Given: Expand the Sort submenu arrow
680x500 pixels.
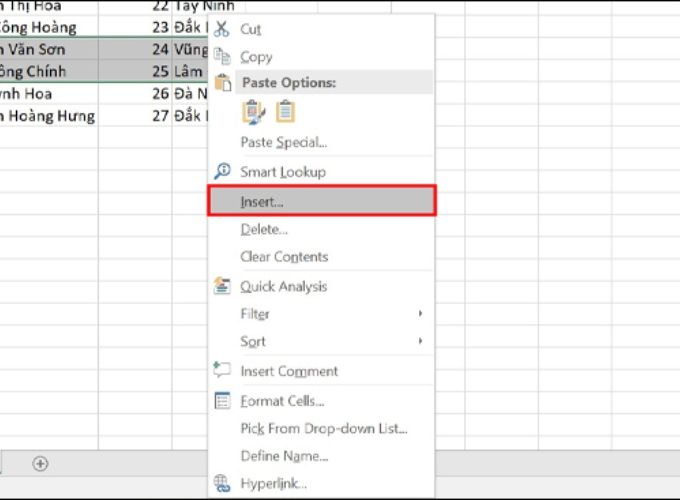Looking at the screenshot, I should pos(420,341).
